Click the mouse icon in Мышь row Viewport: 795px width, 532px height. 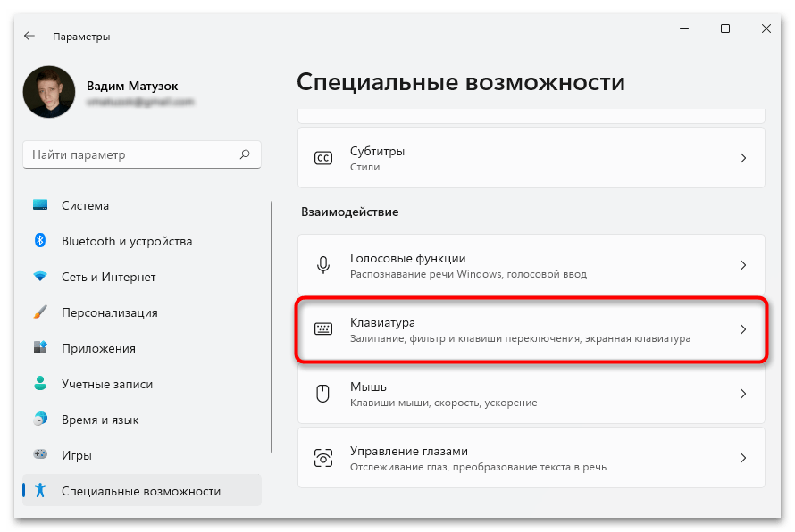point(322,394)
